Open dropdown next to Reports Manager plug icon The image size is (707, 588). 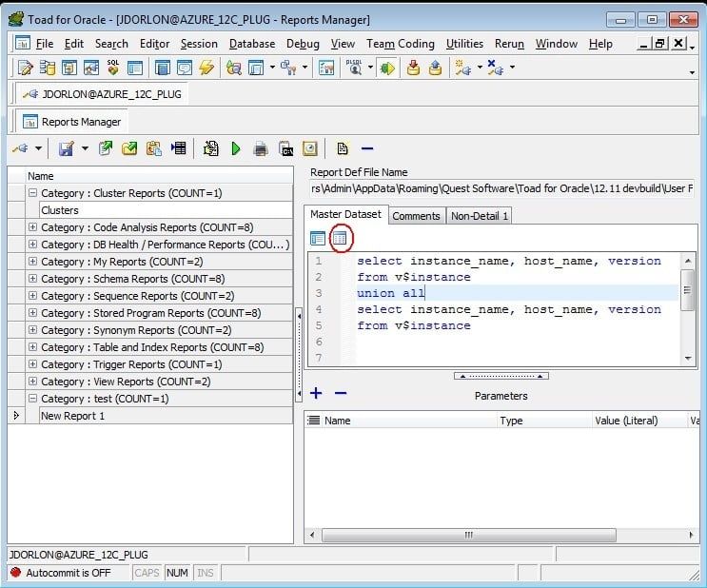tap(38, 148)
